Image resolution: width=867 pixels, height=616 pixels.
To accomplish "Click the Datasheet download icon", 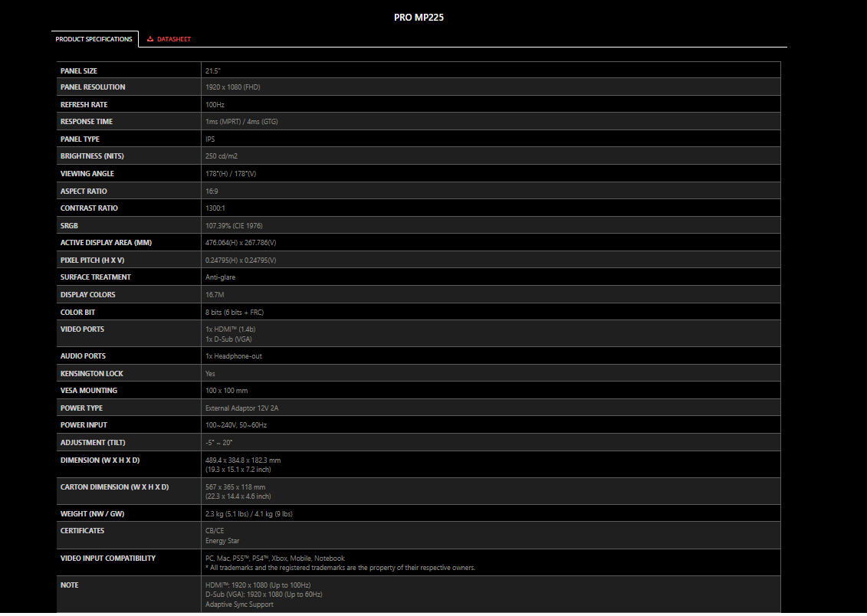I will (x=151, y=39).
